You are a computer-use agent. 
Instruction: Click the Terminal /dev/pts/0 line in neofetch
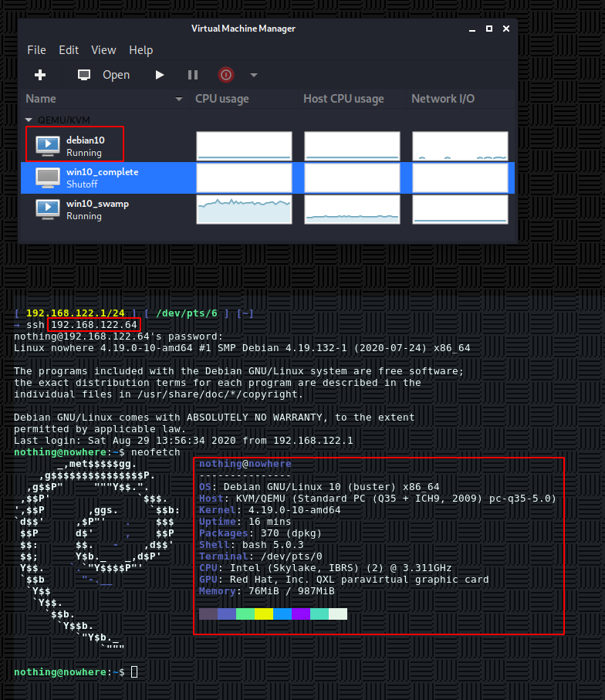261,556
